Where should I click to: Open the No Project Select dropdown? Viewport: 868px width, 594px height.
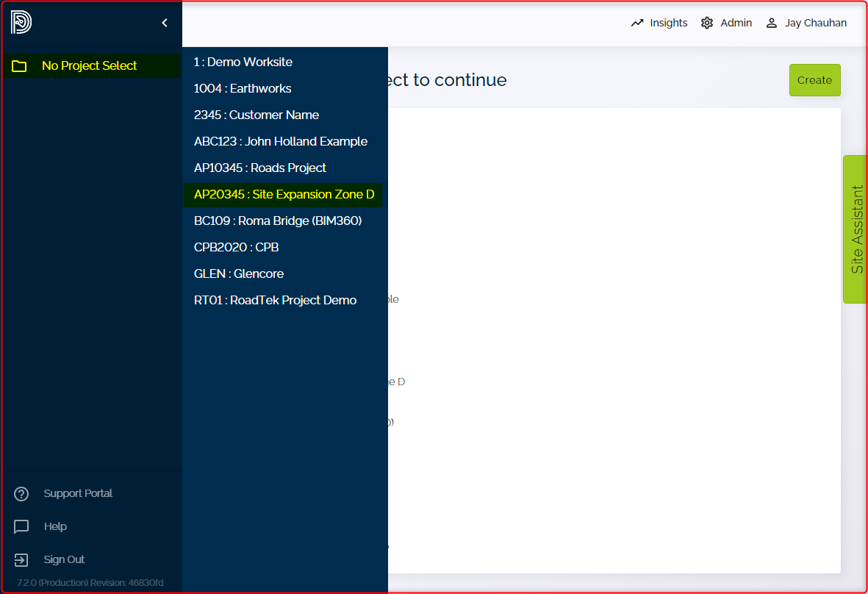[x=90, y=66]
